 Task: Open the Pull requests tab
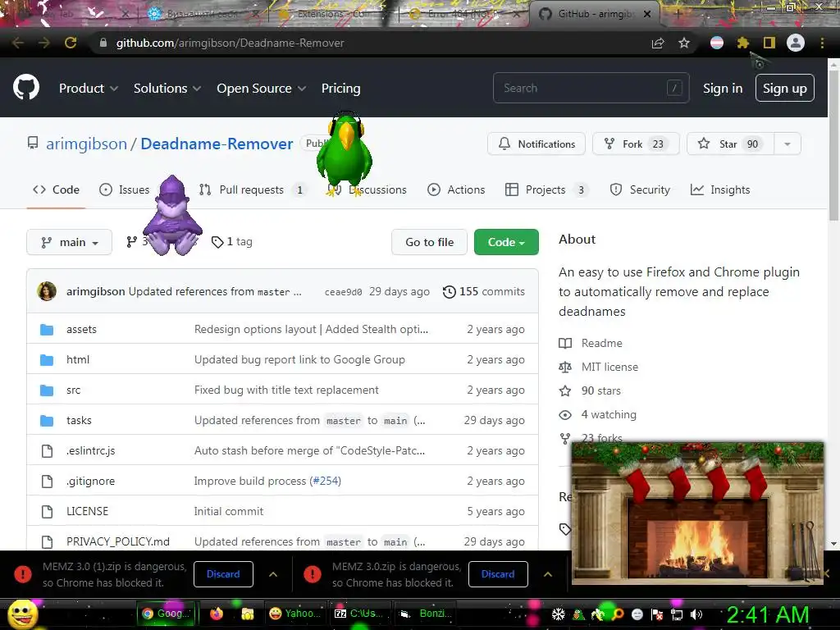(x=253, y=189)
